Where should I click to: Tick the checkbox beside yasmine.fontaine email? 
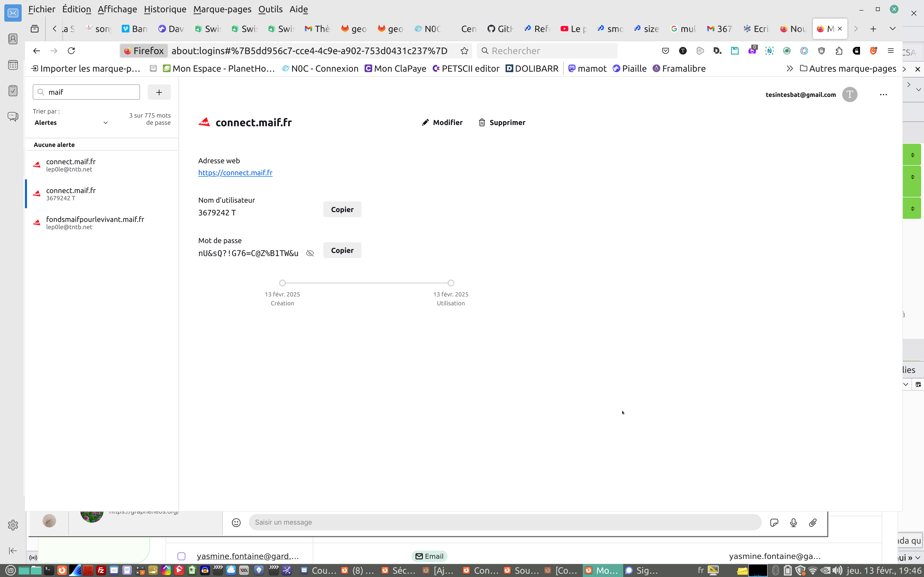(181, 556)
